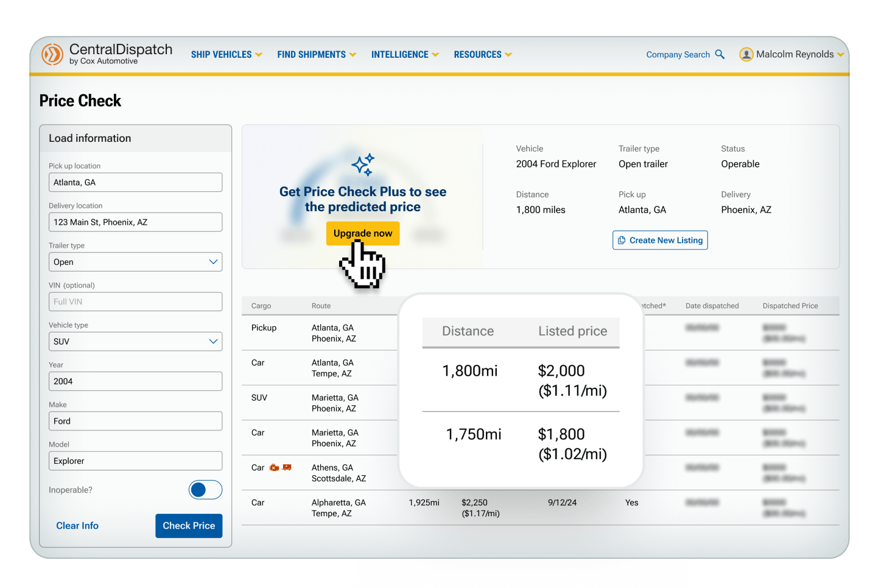Toggle the Inoperable switch
Screen dimensions: 884x588
[205, 490]
